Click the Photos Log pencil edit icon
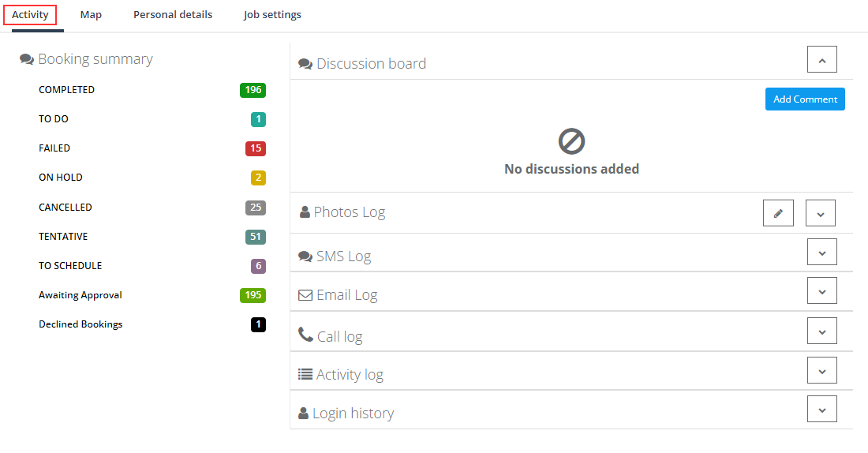This screenshot has width=868, height=453. [x=778, y=213]
